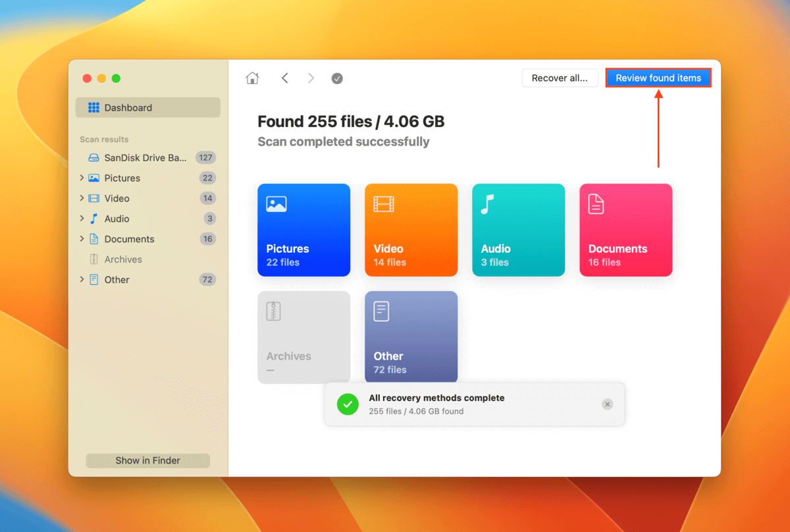The image size is (790, 532).
Task: Click the 72 count badge for Other
Action: coord(207,280)
